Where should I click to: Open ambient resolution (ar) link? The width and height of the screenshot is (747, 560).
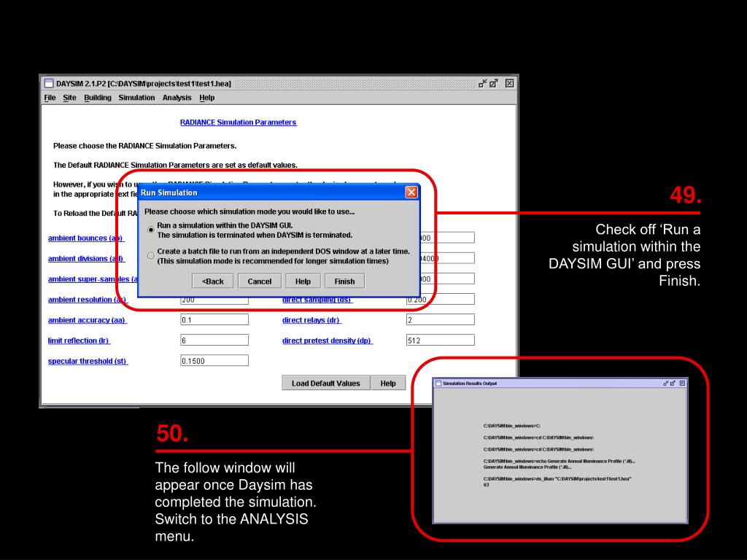click(x=88, y=300)
